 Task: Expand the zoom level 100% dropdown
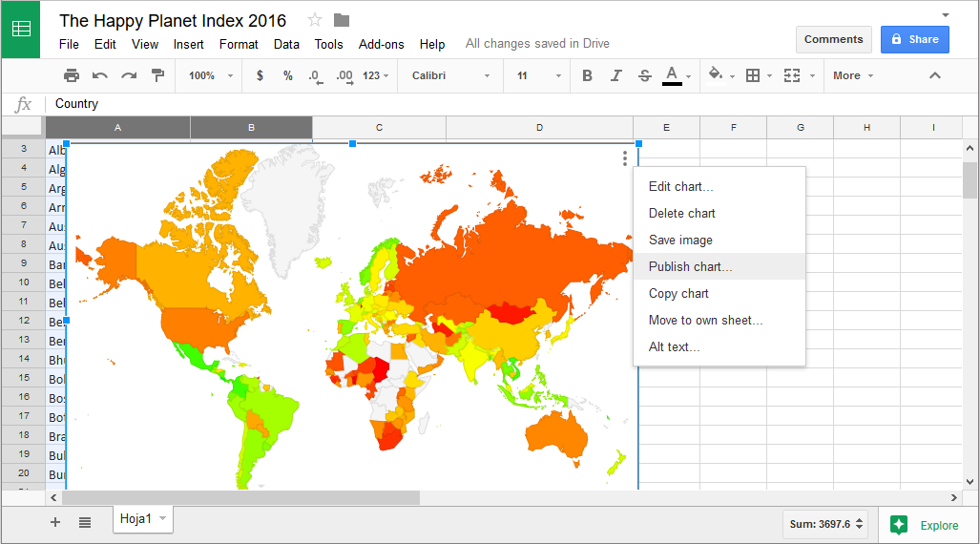pyautogui.click(x=211, y=75)
